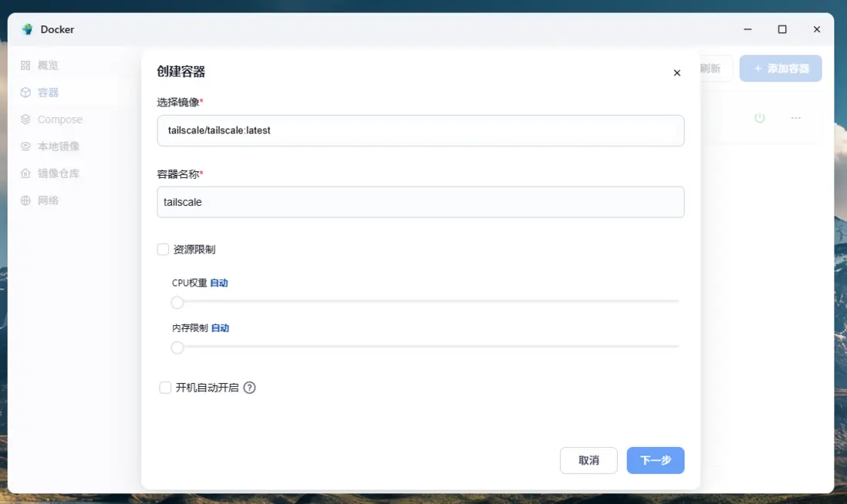The image size is (847, 504).
Task: Open help tooltip beside 开机自动开启
Action: 249,388
